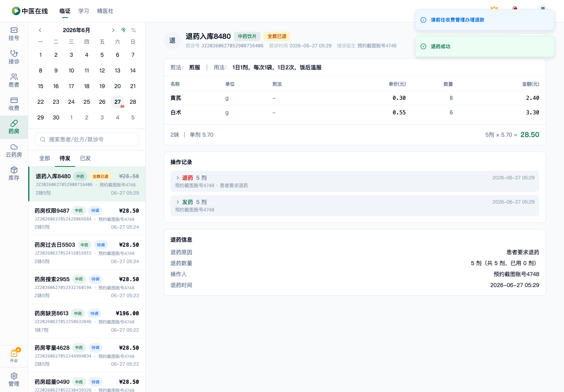Go to next month in calendar
Viewport: 564px width, 392px height.
click(x=113, y=30)
